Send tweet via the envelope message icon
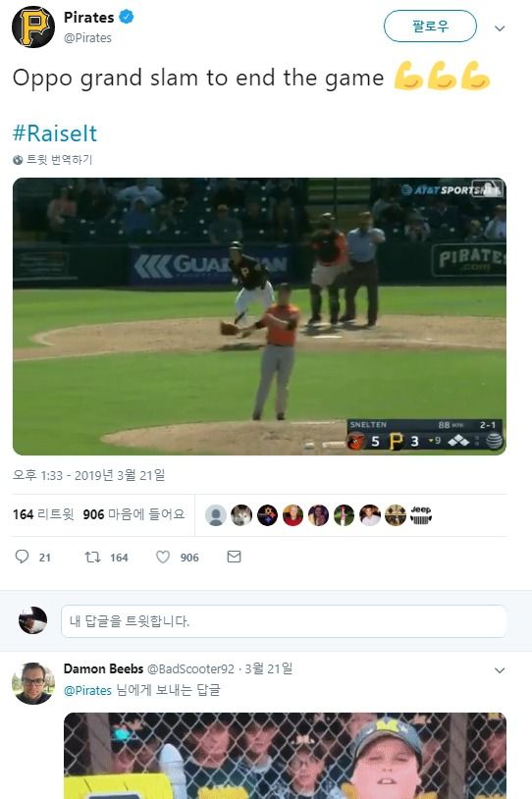532x799 pixels. pos(234,557)
